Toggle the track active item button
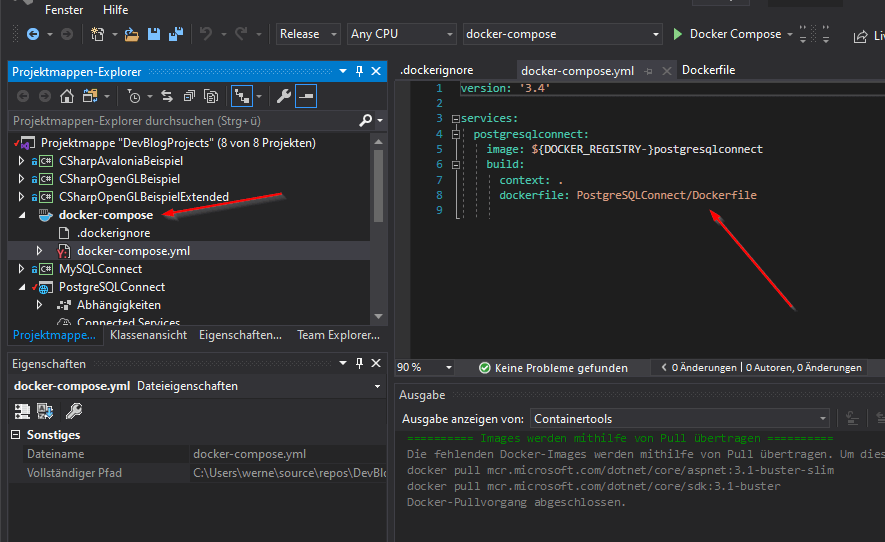 (x=242, y=96)
